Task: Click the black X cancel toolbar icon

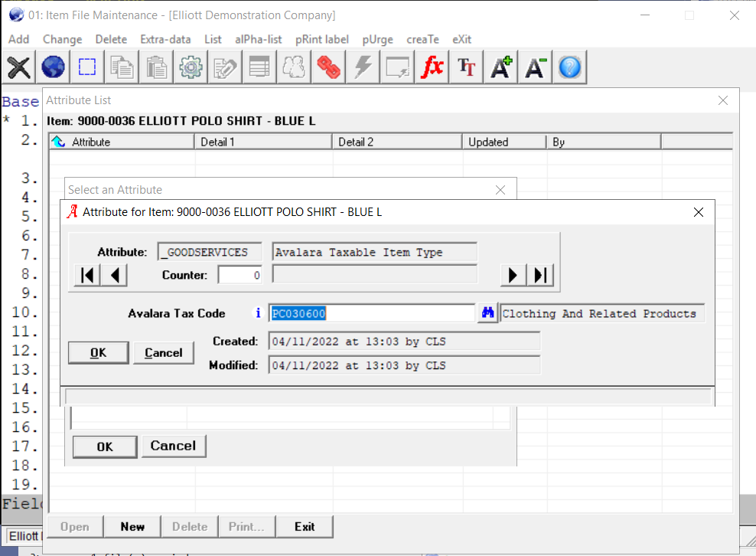Action: tap(19, 67)
